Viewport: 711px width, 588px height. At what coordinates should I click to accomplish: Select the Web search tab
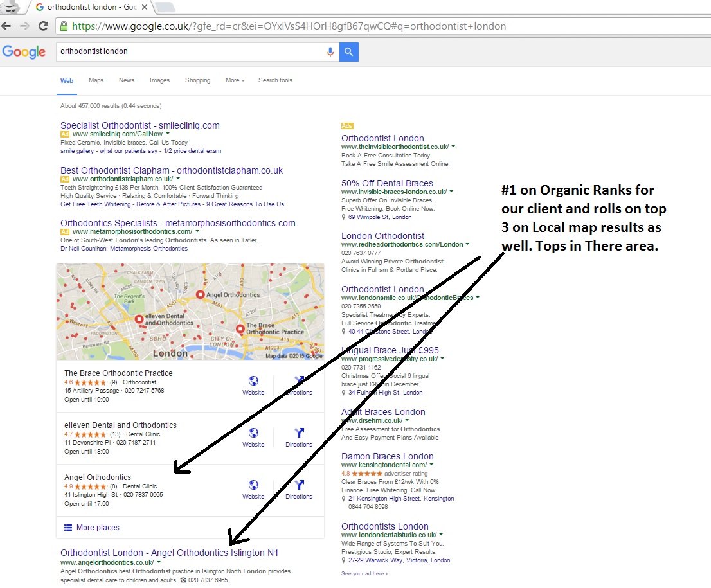click(67, 81)
